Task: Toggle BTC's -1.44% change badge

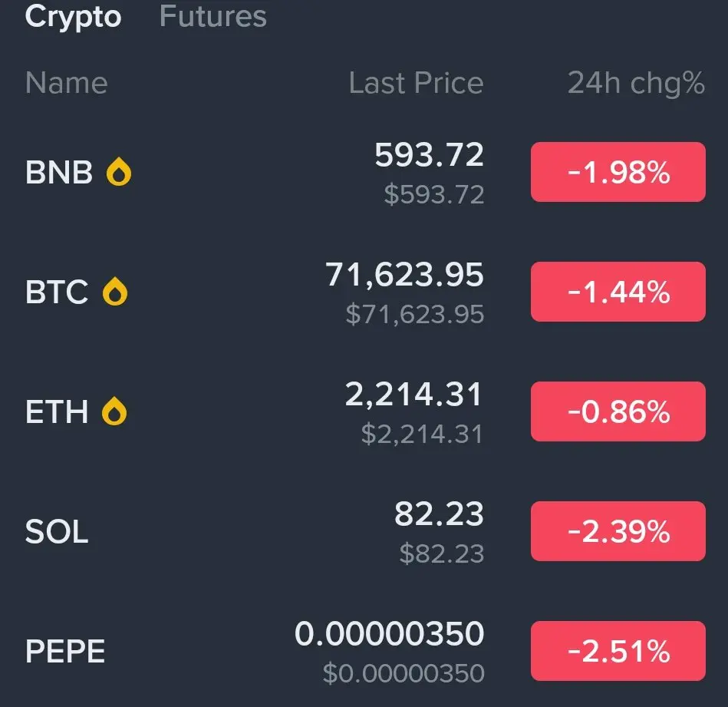Action: (x=618, y=292)
